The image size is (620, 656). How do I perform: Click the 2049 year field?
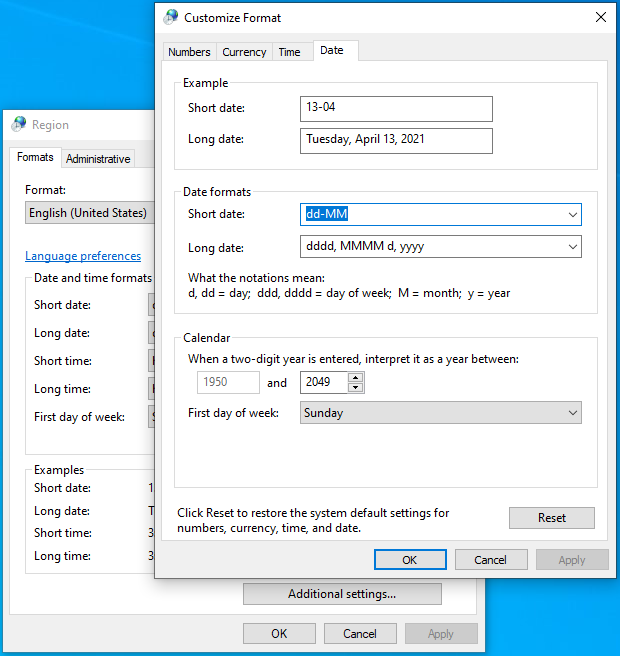[324, 382]
